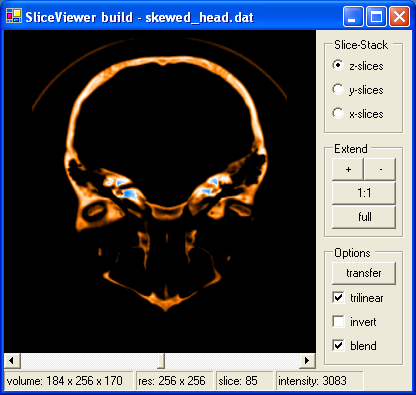Image resolution: width=416 pixels, height=395 pixels.
Task: Maximize the SliceViewer window
Action: click(x=377, y=16)
